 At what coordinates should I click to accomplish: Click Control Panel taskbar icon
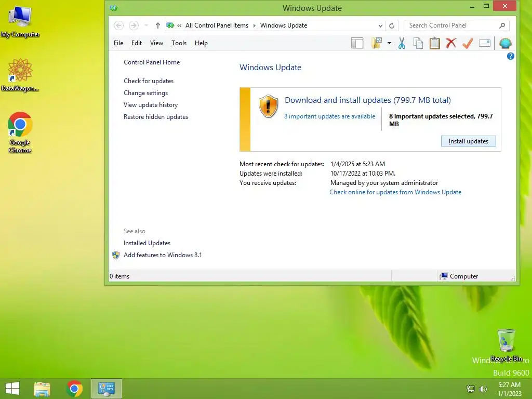[x=106, y=389]
